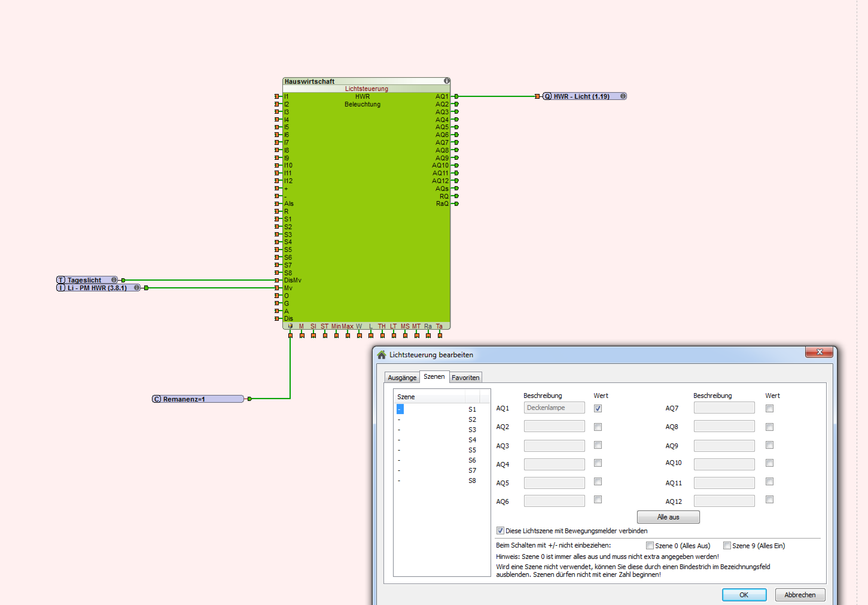Enable the AQ7 Wert checkbox

click(769, 408)
